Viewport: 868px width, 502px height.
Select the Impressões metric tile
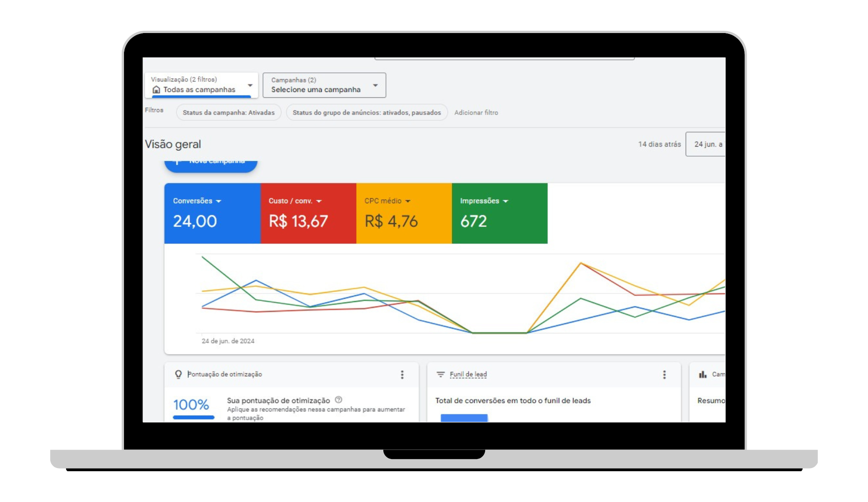(x=499, y=213)
